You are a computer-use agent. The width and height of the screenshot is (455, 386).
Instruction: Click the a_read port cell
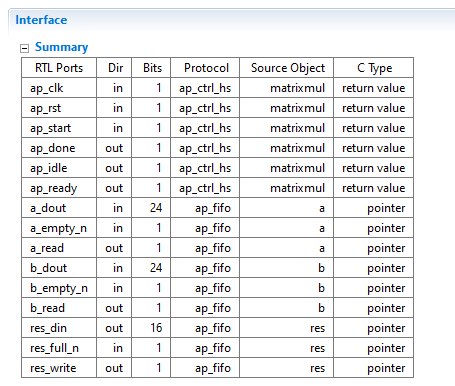[59, 248]
